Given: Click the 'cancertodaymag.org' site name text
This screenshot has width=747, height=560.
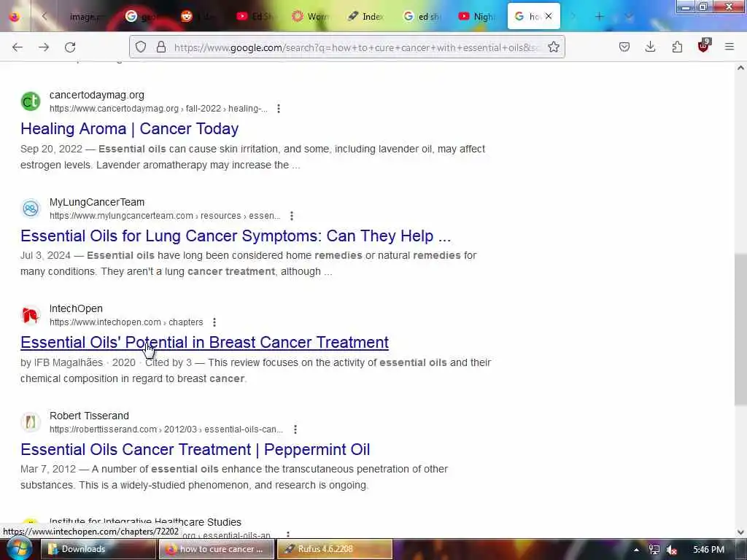Looking at the screenshot, I should click(x=97, y=96).
